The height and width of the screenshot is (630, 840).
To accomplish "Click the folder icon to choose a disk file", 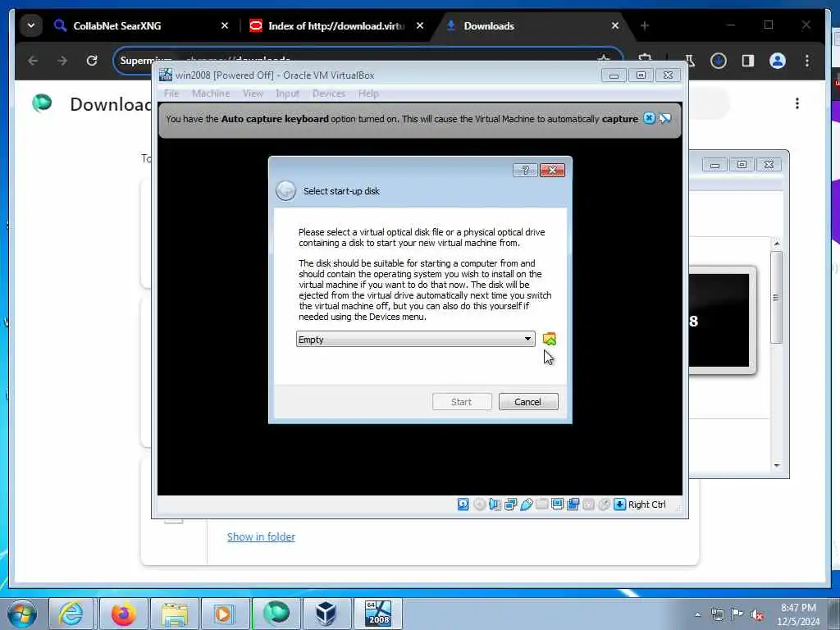I will point(549,339).
